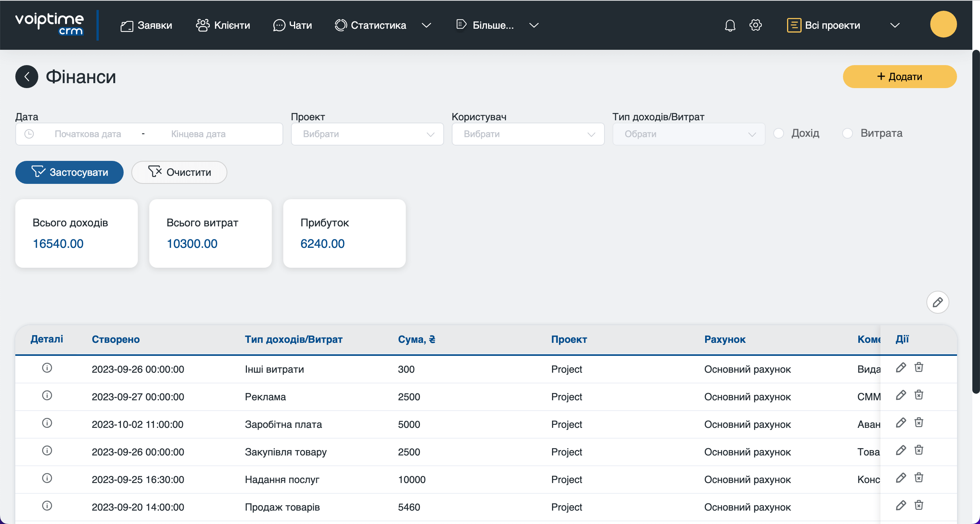
Task: View details info icon for Закупівля товару row
Action: tap(47, 450)
